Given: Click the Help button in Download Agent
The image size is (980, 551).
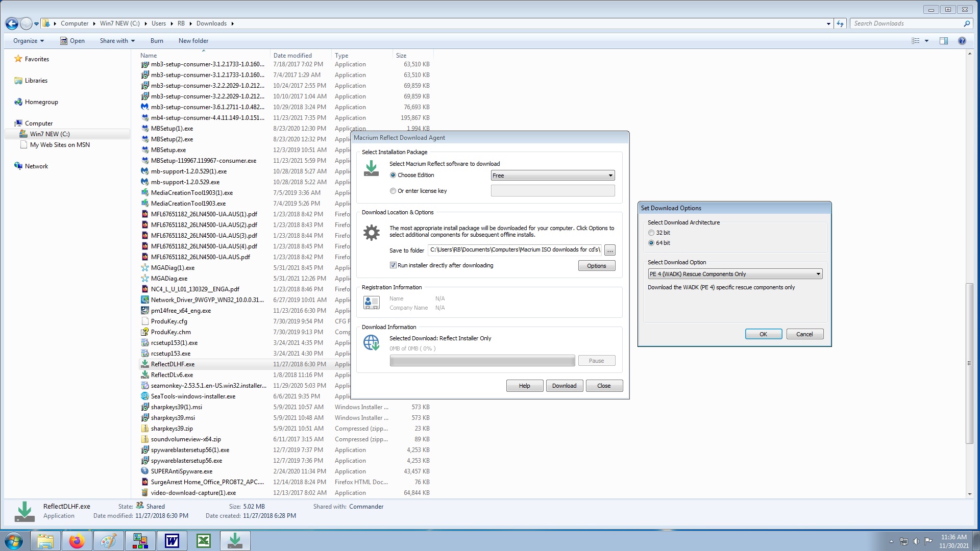Looking at the screenshot, I should click(524, 386).
